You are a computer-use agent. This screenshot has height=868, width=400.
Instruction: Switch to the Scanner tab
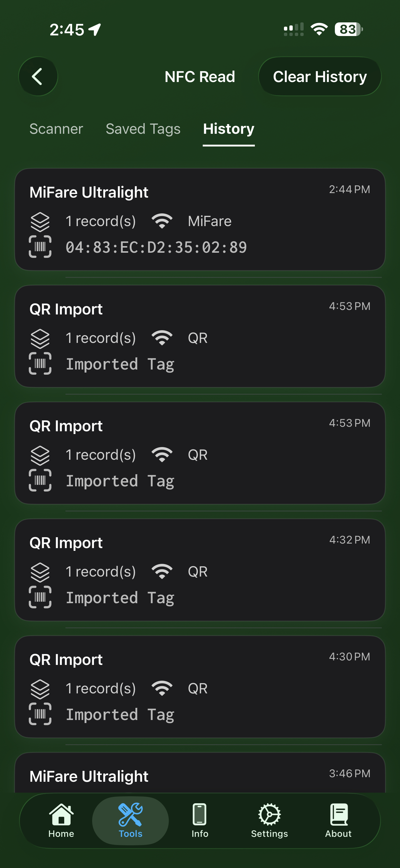[56, 129]
